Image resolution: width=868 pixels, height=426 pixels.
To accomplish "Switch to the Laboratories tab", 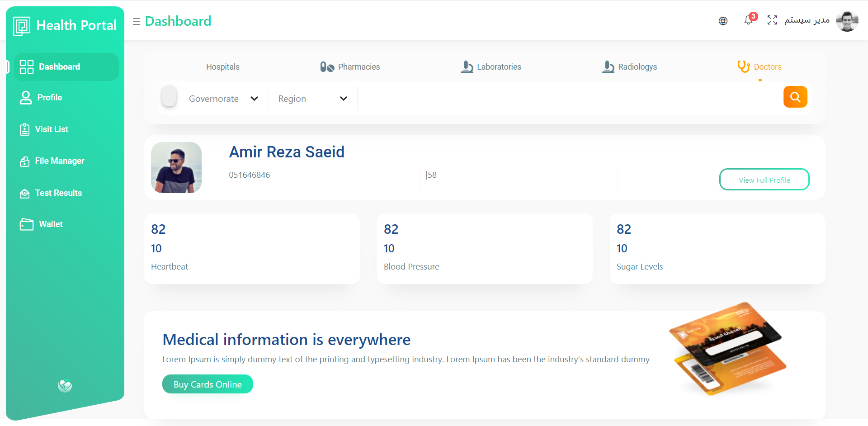I will [491, 67].
